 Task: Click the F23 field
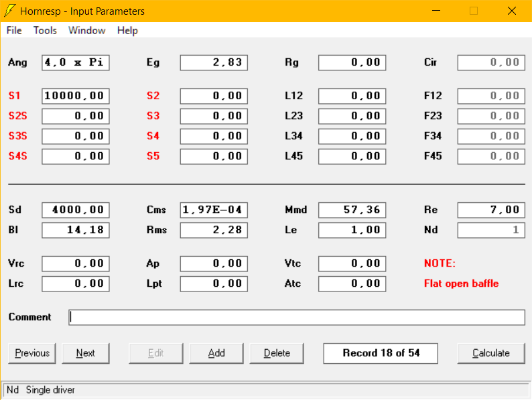pyautogui.click(x=491, y=116)
